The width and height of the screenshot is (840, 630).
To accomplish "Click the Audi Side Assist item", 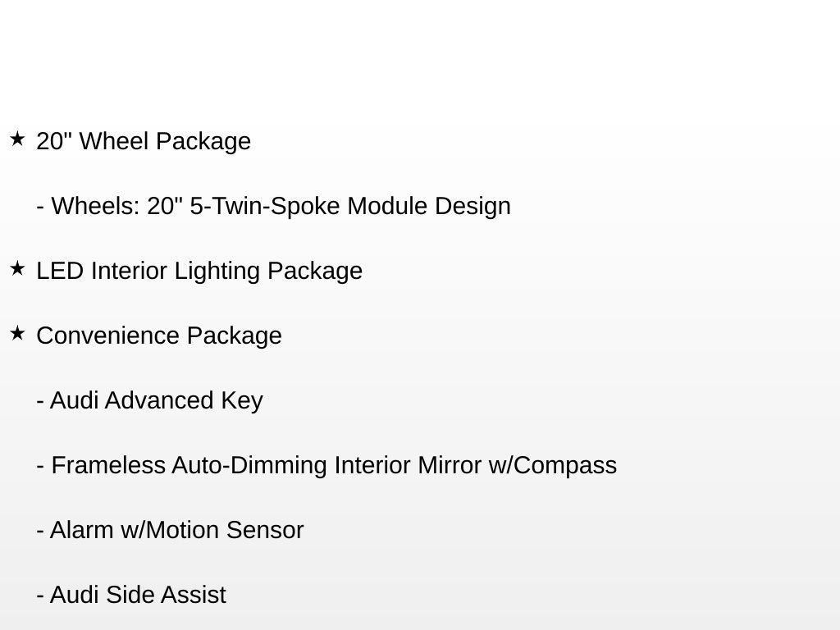I will click(137, 595).
